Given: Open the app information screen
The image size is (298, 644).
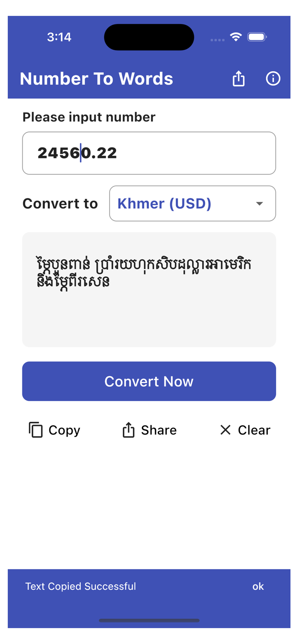Looking at the screenshot, I should [273, 79].
